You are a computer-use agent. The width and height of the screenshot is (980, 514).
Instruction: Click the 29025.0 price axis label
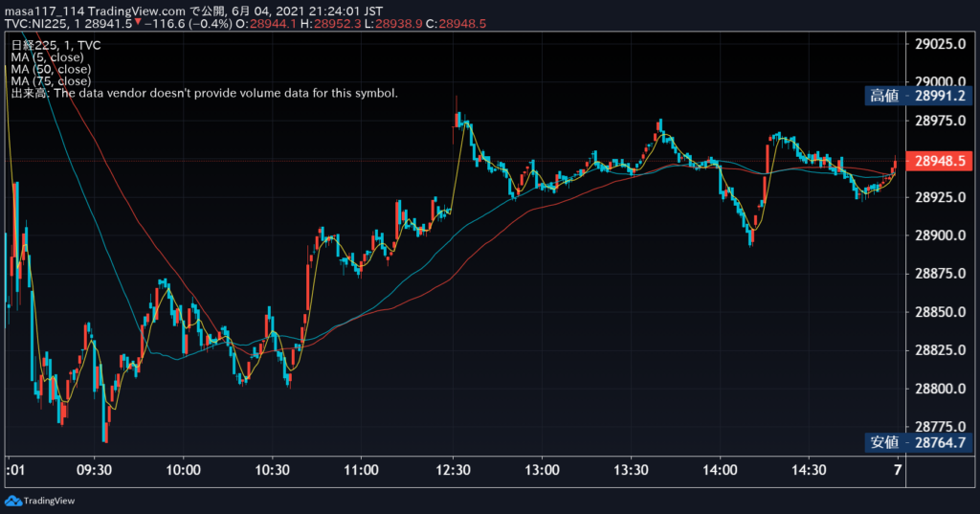tap(940, 44)
